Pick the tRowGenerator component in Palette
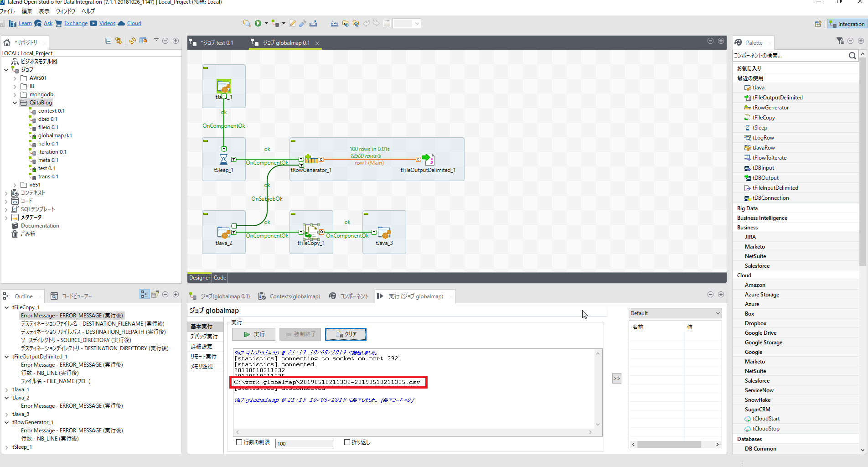 tap(770, 107)
